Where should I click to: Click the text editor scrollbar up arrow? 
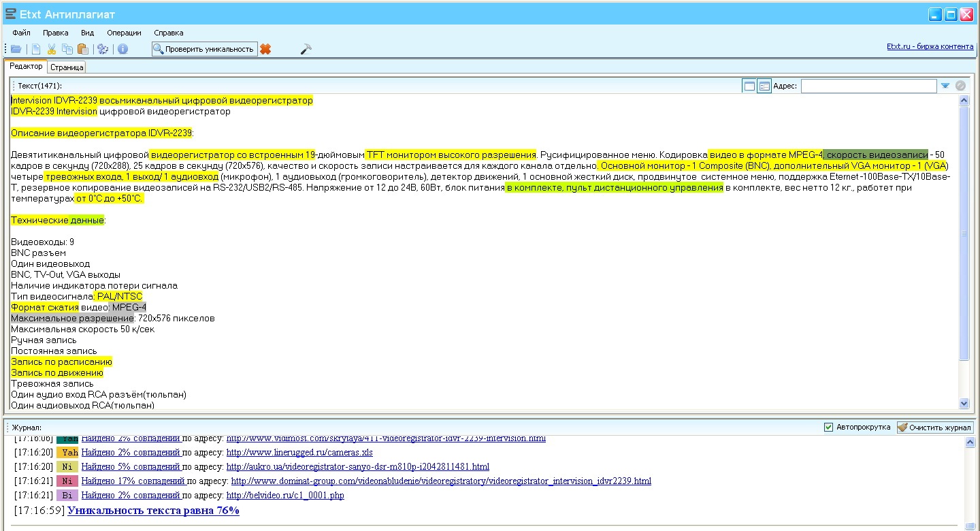coord(964,101)
